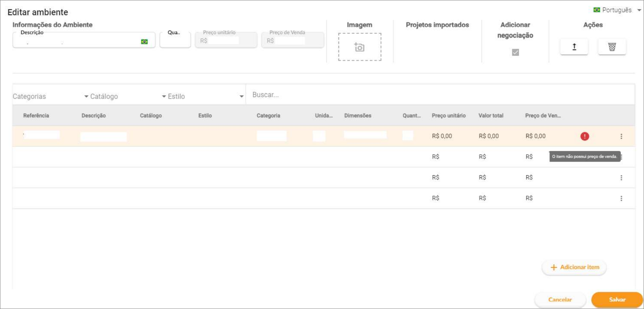Sort by the Dimensões column header
Viewport: 644px width, 309px height.
pyautogui.click(x=358, y=116)
